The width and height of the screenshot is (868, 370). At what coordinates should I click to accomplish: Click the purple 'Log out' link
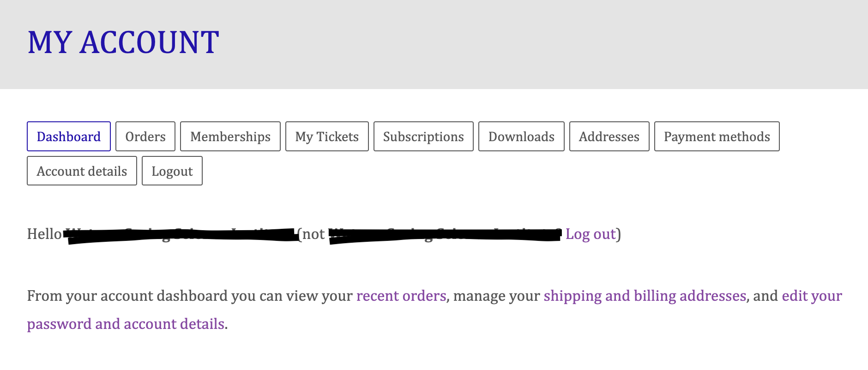(591, 234)
